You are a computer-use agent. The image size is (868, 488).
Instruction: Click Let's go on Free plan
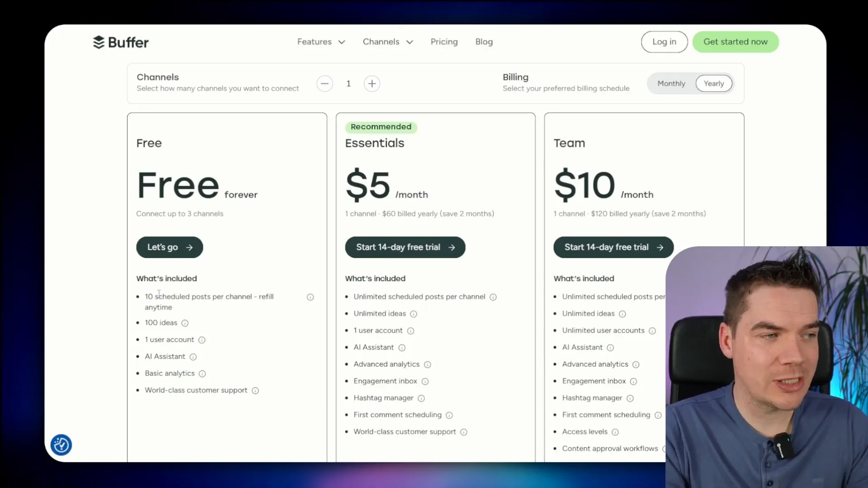(x=170, y=247)
